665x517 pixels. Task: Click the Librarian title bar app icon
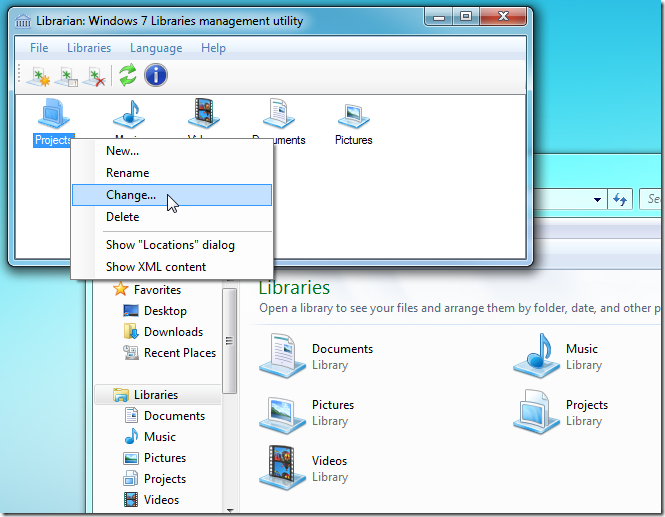tap(23, 20)
